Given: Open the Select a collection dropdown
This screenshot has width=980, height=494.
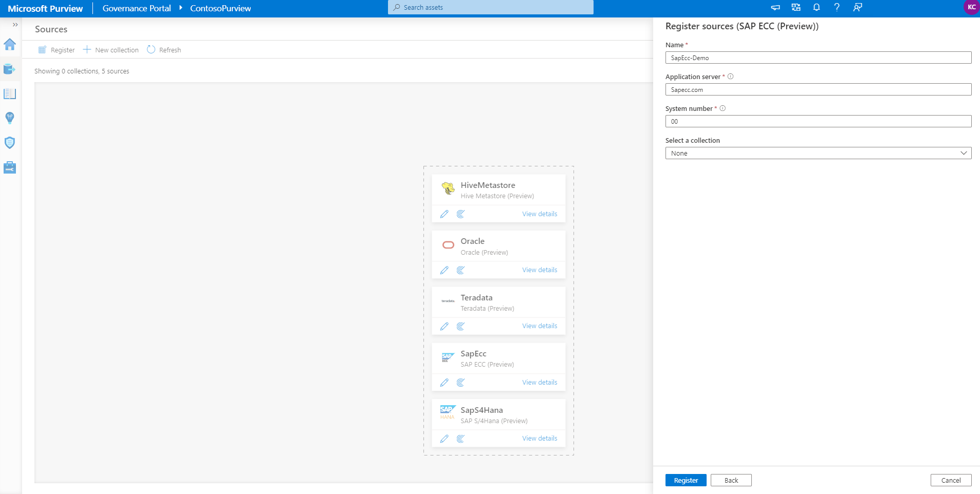Looking at the screenshot, I should tap(818, 153).
